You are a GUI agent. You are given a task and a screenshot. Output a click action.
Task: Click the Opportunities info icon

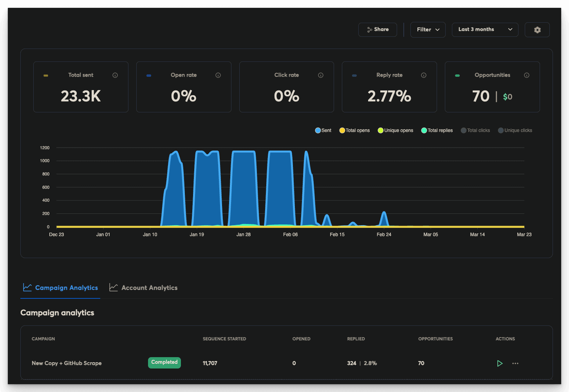[526, 75]
